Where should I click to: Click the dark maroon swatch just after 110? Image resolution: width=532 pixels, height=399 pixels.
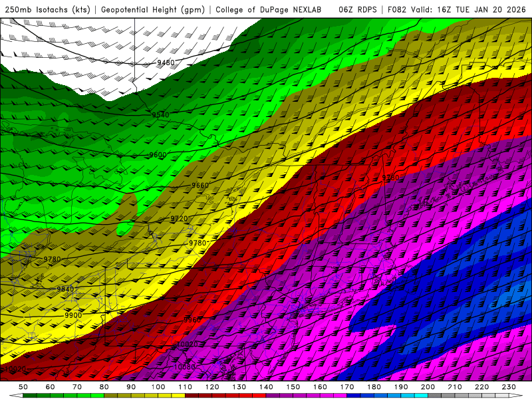[192, 396]
